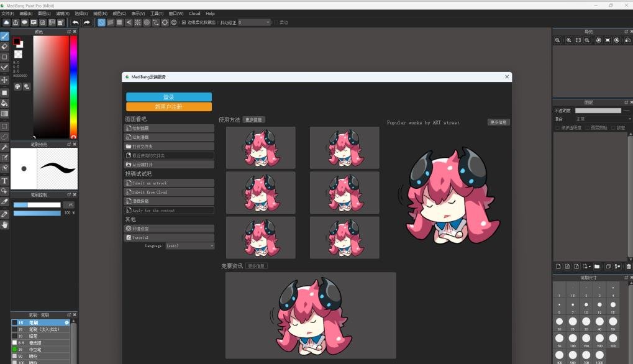Toggle the checkbox right of stabilizer dropdown

(276, 22)
